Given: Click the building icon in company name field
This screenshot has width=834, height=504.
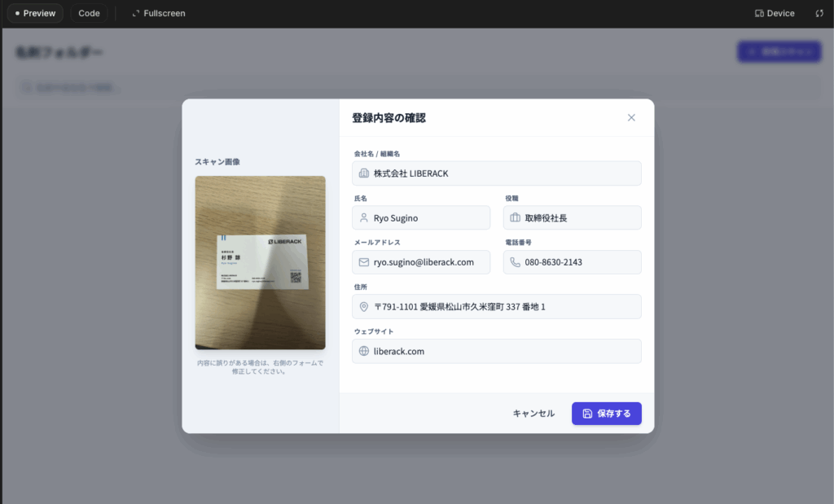Looking at the screenshot, I should 364,173.
